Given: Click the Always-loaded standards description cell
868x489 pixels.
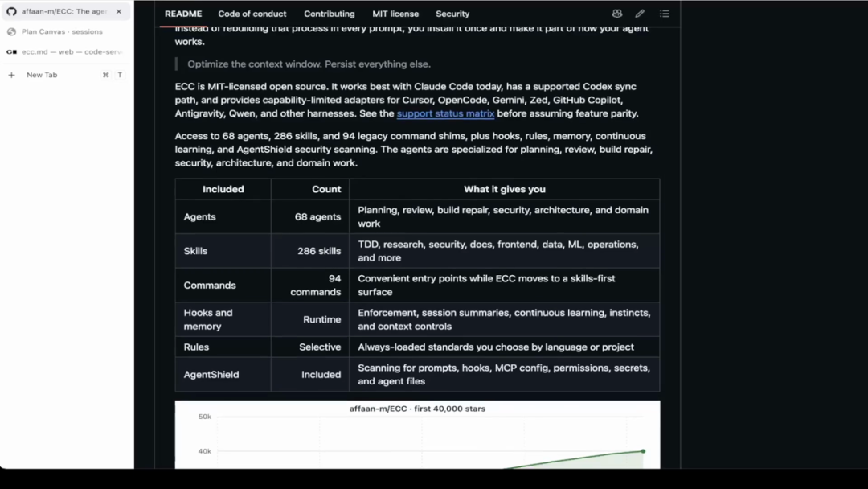Looking at the screenshot, I should tap(504, 347).
